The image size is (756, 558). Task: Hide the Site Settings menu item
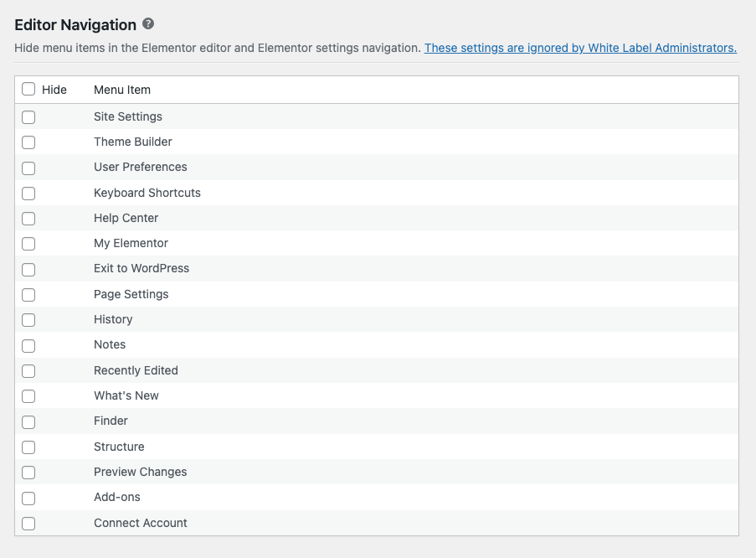[x=28, y=117]
